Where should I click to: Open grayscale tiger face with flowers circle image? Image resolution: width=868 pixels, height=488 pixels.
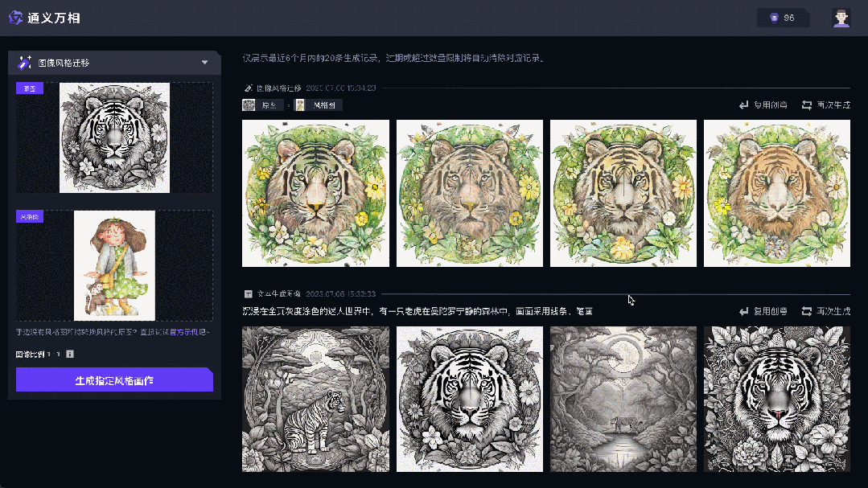coord(470,399)
